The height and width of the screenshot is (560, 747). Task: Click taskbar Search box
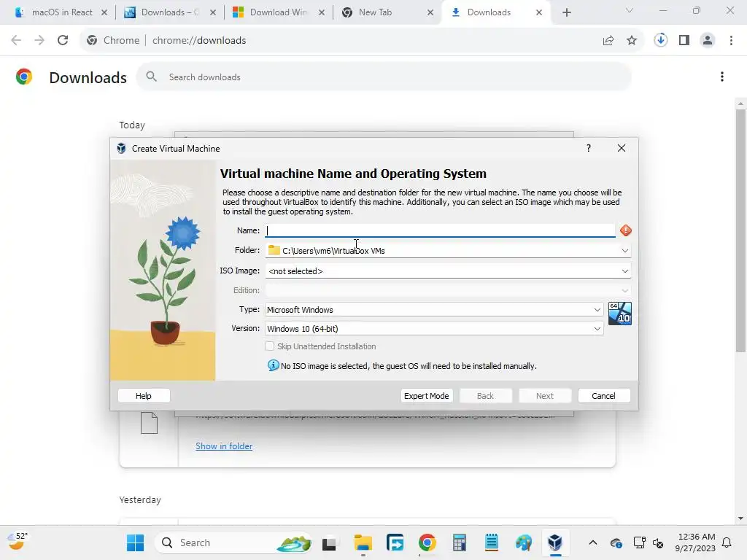(x=233, y=542)
